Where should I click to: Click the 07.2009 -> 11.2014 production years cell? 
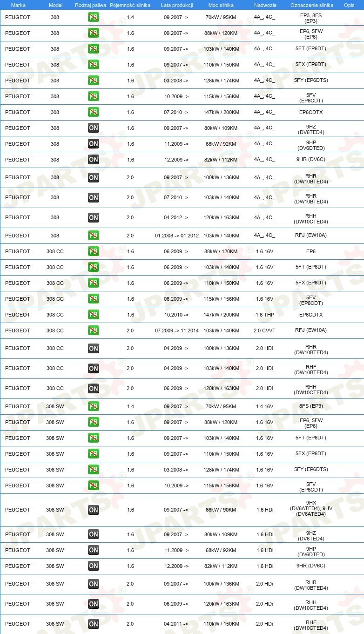(177, 330)
